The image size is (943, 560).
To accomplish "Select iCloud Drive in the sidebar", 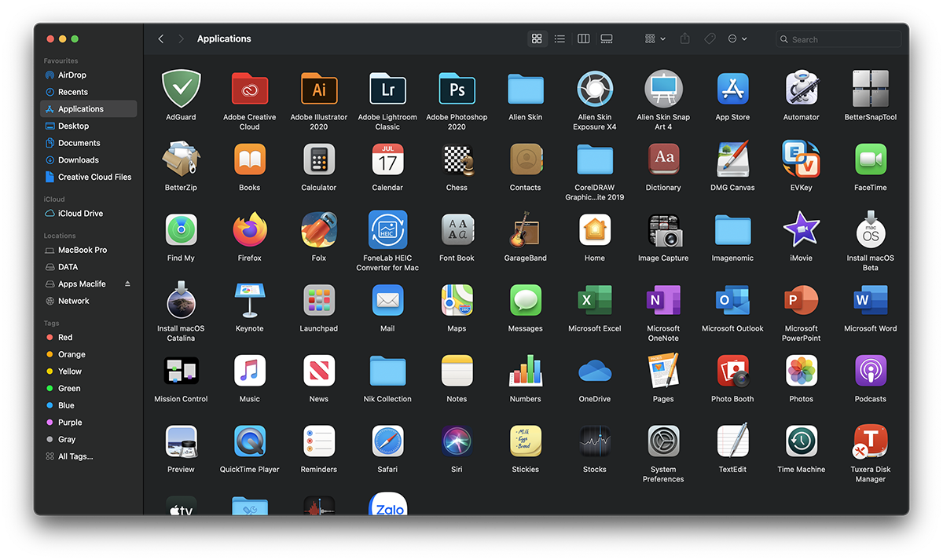I will pos(77,213).
